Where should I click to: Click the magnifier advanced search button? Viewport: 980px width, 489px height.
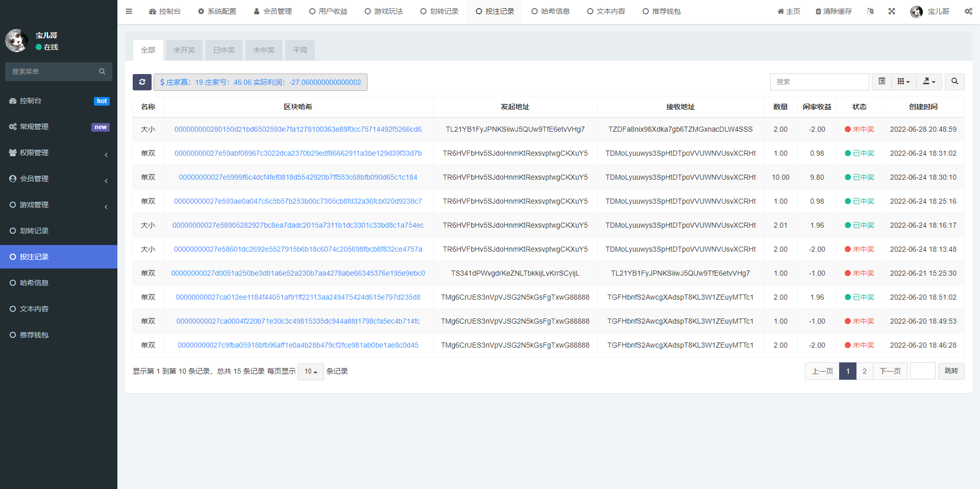pyautogui.click(x=954, y=82)
